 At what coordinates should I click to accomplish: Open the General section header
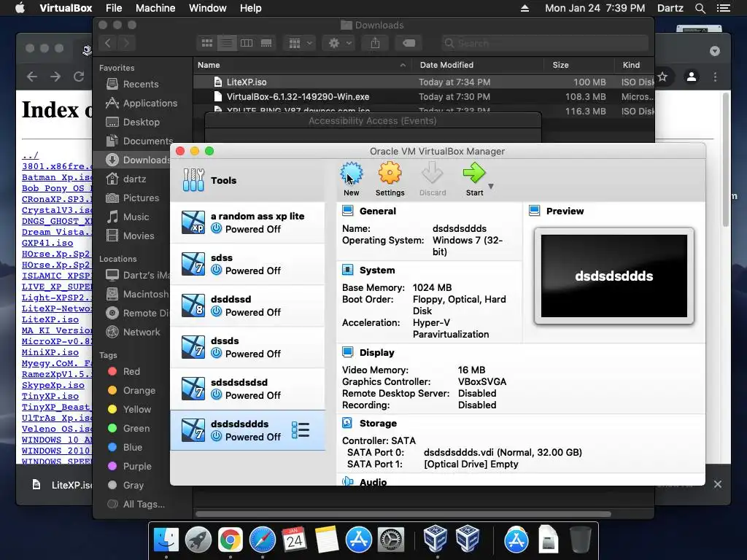pos(377,211)
